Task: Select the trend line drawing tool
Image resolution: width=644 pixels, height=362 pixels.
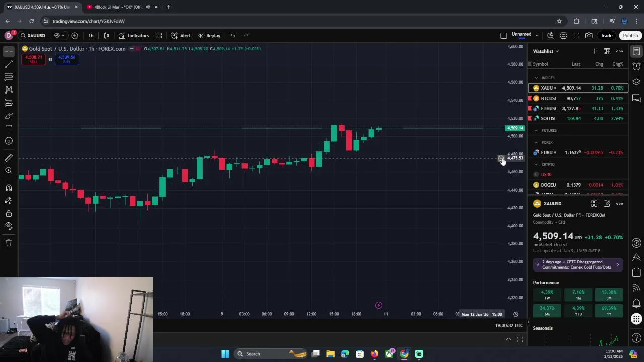Action: point(9,64)
